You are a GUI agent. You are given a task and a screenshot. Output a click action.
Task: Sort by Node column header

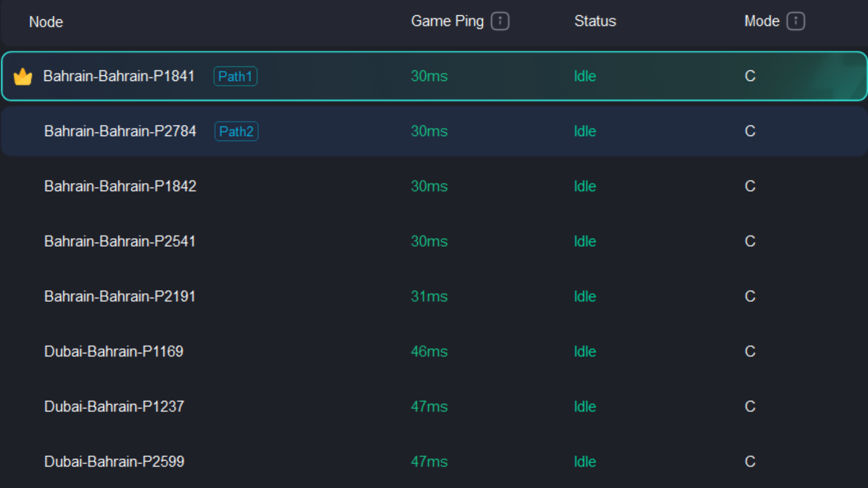click(x=46, y=22)
